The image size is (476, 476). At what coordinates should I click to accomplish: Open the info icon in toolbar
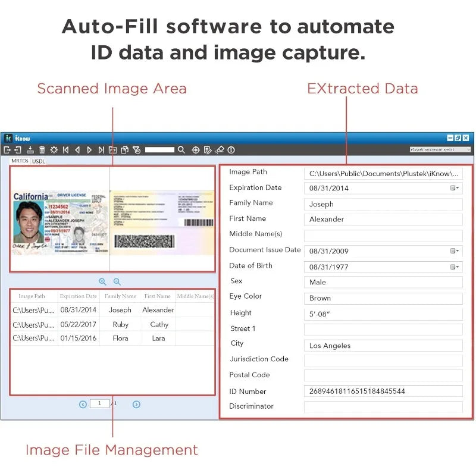coord(231,150)
